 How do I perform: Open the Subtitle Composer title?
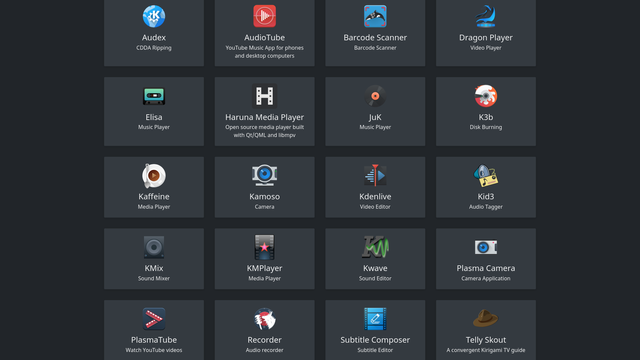375,340
